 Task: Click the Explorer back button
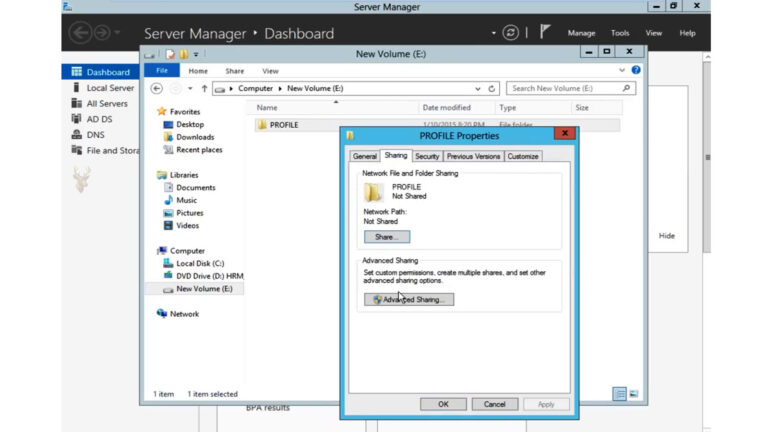coord(157,89)
